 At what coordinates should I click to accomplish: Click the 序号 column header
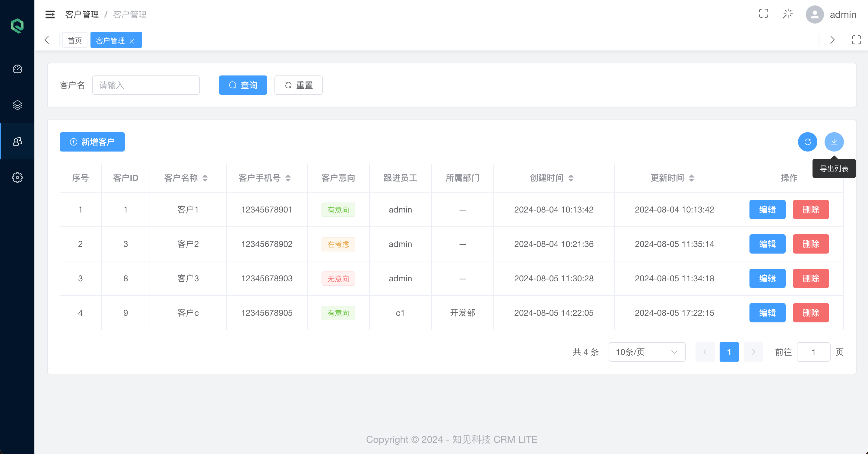[x=80, y=178]
